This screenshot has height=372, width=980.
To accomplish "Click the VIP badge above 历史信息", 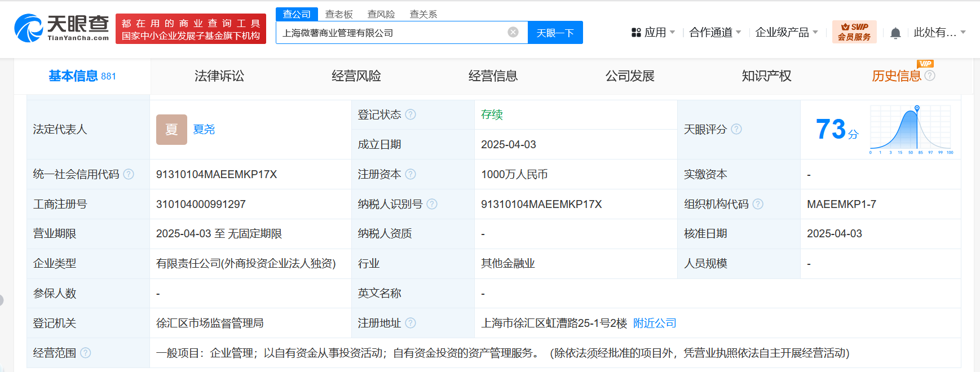I will pyautogui.click(x=925, y=64).
